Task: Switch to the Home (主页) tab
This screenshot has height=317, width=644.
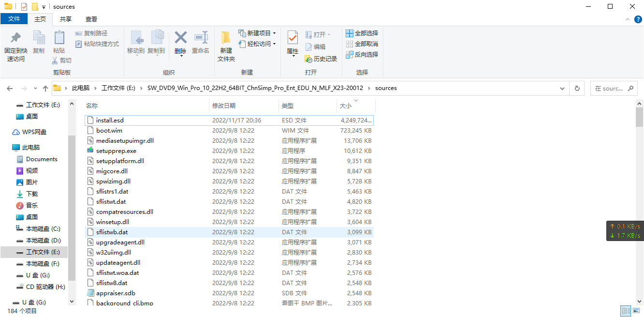Action: tap(40, 19)
